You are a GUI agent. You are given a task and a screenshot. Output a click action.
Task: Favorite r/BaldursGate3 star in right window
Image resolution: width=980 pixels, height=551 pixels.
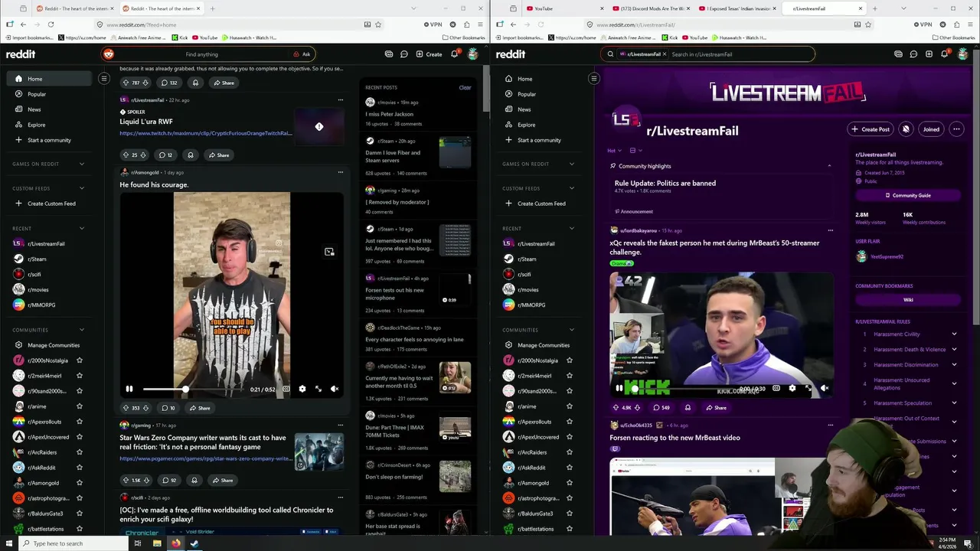pos(570,514)
